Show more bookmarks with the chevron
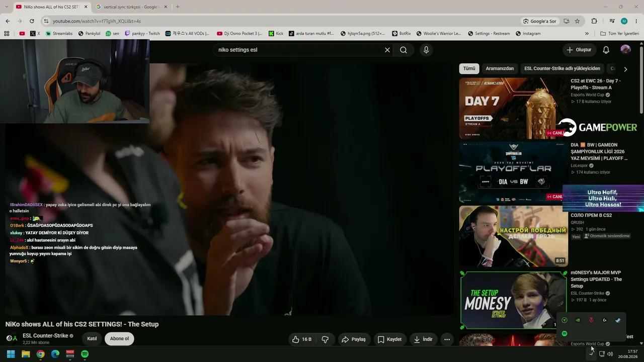644x362 pixels. 587,34
